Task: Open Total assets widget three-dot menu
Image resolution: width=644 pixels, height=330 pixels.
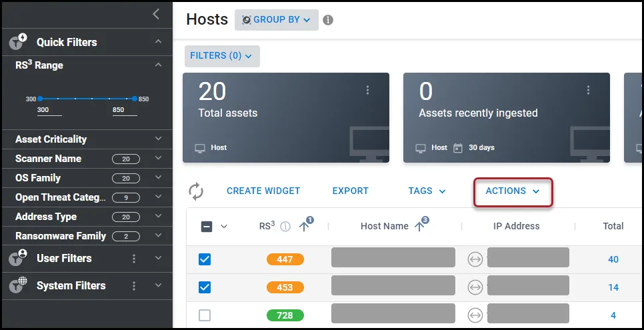Action: (367, 90)
